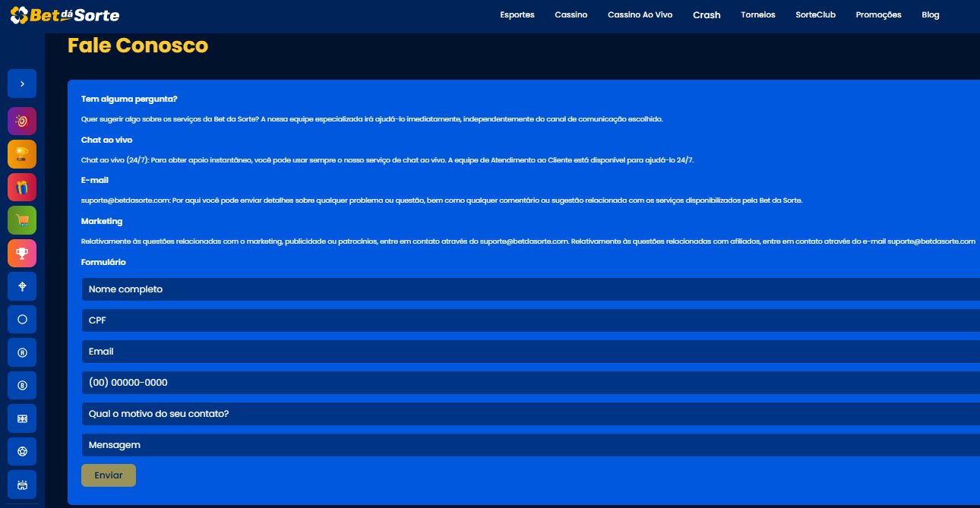Open the Cassino menu

point(571,14)
